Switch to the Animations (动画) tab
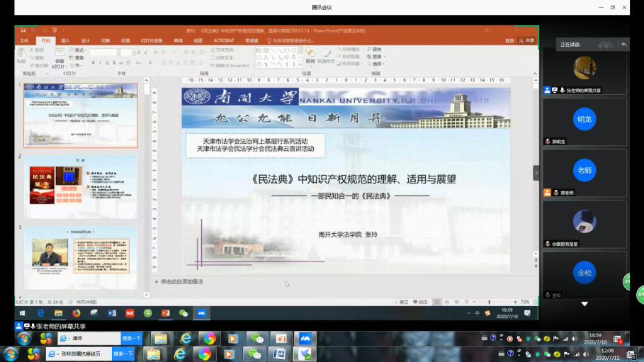Image resolution: width=644 pixels, height=362 pixels. click(x=125, y=40)
